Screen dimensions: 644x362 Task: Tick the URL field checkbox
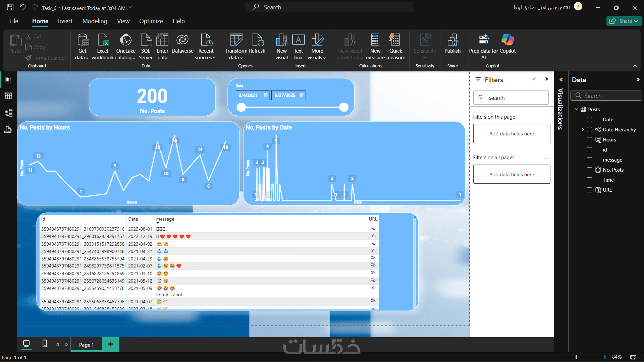[589, 190]
